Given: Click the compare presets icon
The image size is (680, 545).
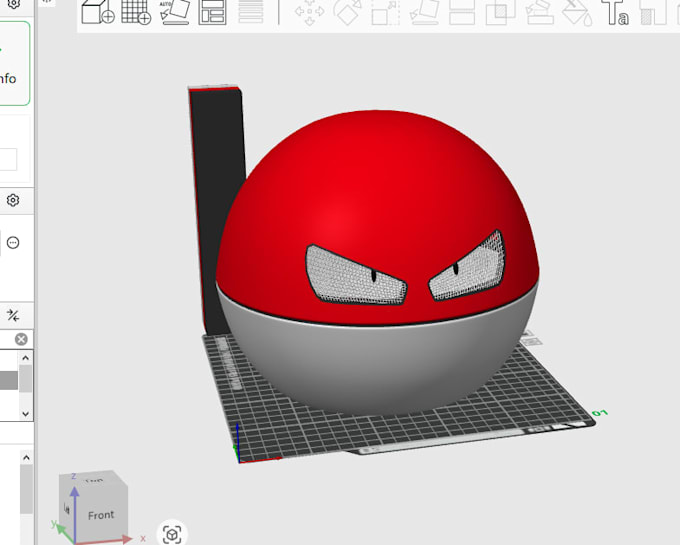Looking at the screenshot, I should 13,315.
